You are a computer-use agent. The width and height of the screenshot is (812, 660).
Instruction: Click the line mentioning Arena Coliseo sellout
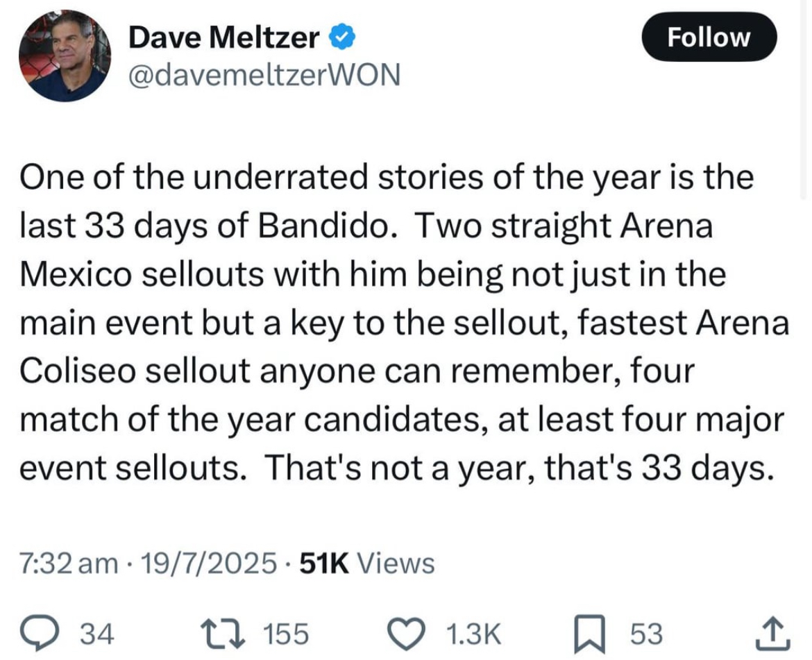357,372
